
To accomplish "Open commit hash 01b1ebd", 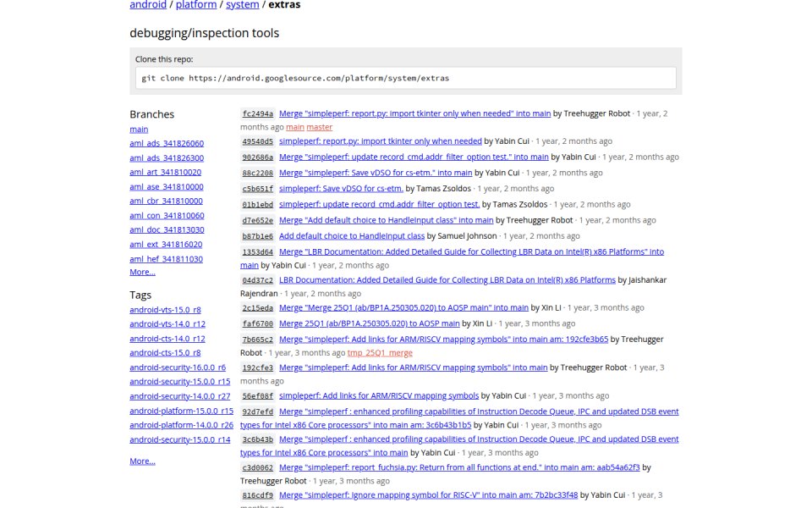I will (257, 205).
